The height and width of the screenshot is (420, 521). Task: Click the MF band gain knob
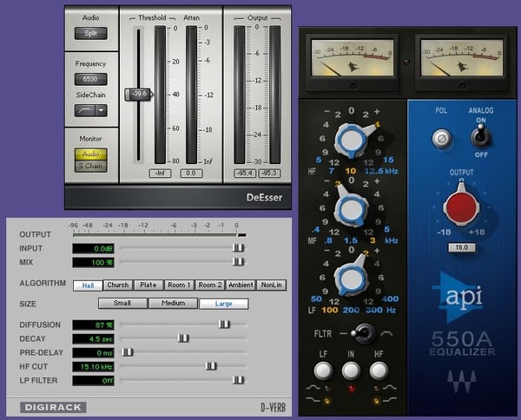click(352, 209)
